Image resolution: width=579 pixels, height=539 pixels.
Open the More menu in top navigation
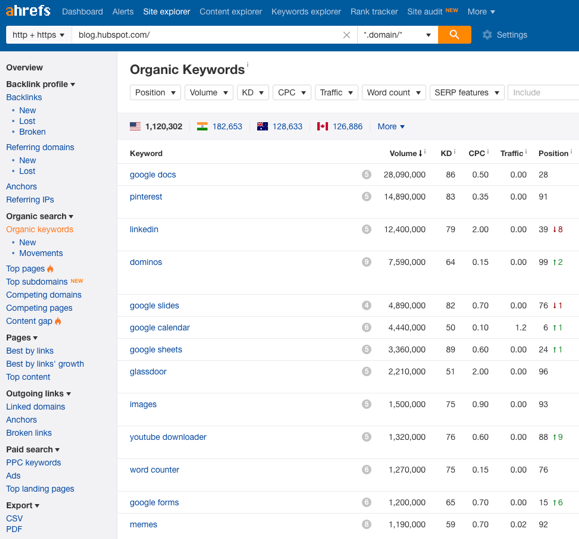click(481, 12)
